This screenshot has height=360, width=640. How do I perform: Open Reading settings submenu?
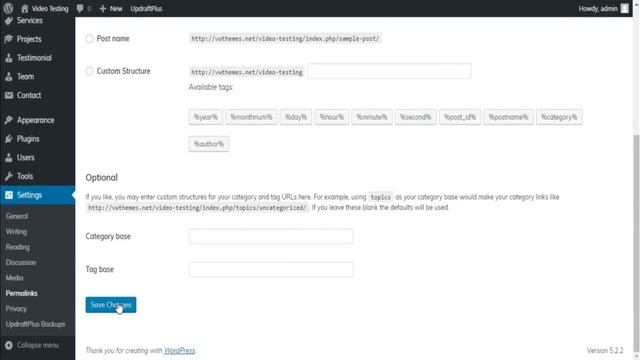pos(18,247)
